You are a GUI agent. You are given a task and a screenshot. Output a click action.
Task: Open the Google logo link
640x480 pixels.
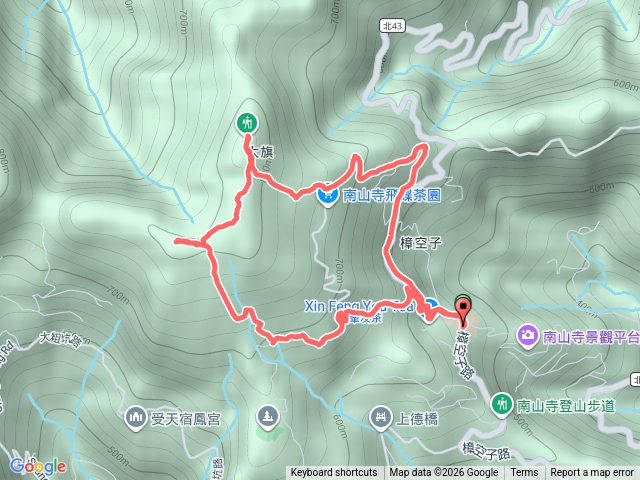click(38, 466)
